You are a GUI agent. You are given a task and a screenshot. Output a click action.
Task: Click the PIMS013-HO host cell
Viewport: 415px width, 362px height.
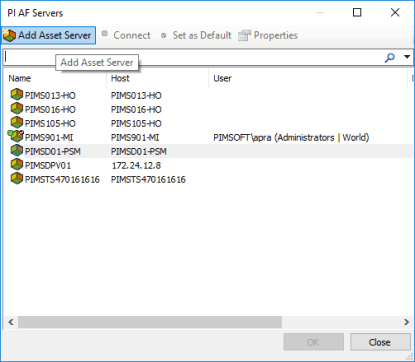[x=136, y=96]
